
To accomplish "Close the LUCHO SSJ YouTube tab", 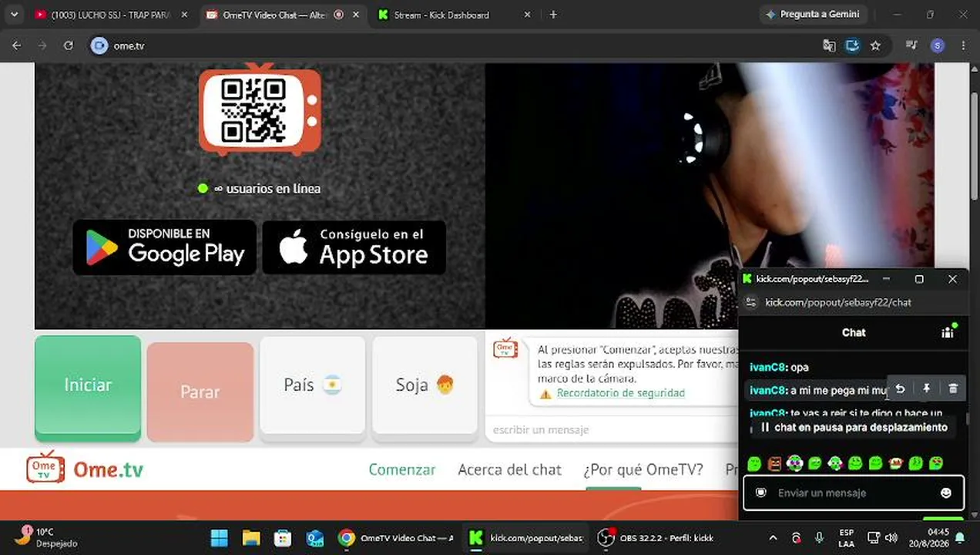I will [x=184, y=15].
